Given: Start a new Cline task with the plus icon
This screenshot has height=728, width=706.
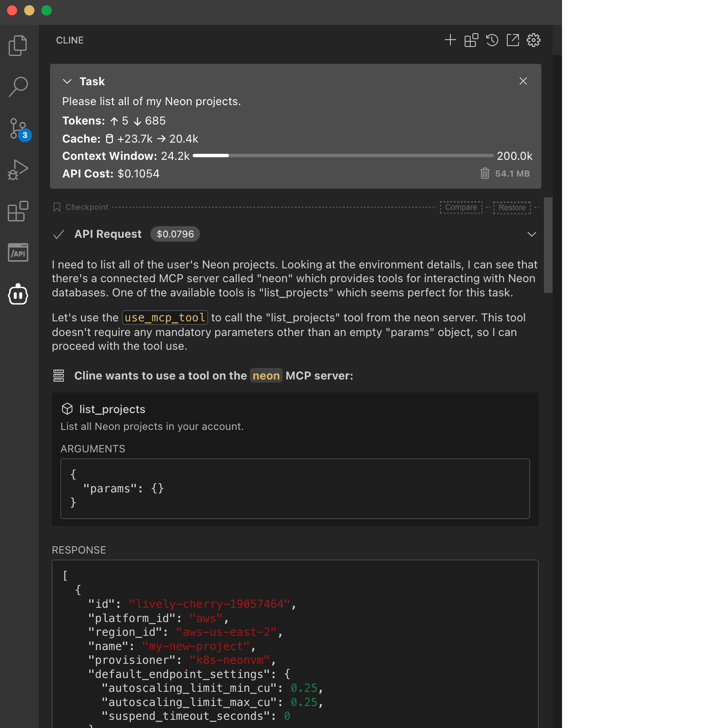Looking at the screenshot, I should [x=450, y=40].
